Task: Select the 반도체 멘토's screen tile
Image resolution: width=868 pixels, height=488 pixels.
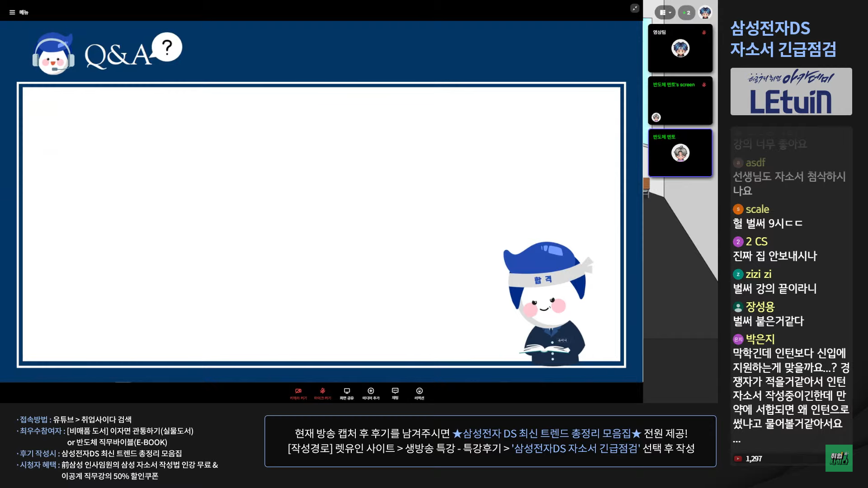Action: tap(680, 101)
